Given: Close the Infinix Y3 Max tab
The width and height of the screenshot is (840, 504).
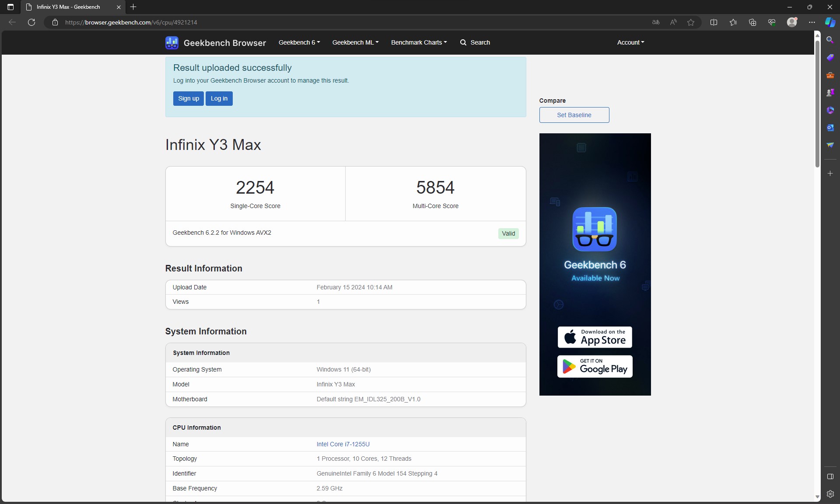Looking at the screenshot, I should 119,7.
